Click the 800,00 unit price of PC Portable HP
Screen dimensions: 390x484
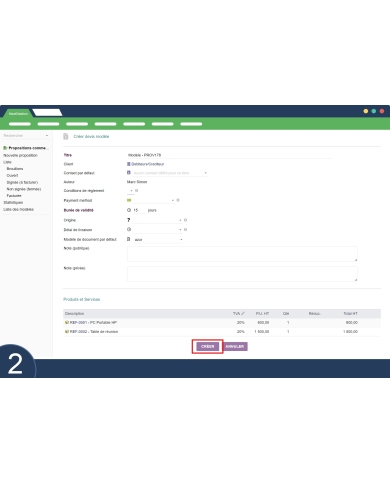pyautogui.click(x=263, y=323)
